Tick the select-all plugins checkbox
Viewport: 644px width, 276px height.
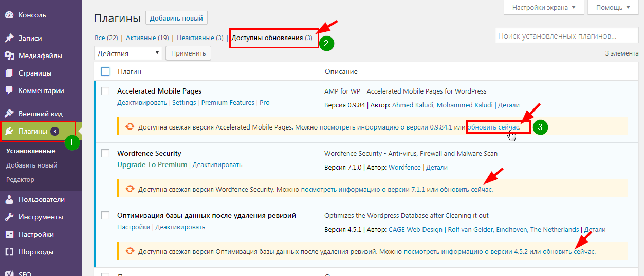[x=105, y=71]
